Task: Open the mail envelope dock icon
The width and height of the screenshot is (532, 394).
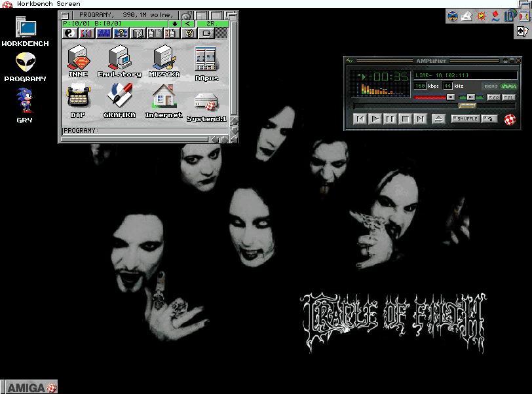Action: 467,16
